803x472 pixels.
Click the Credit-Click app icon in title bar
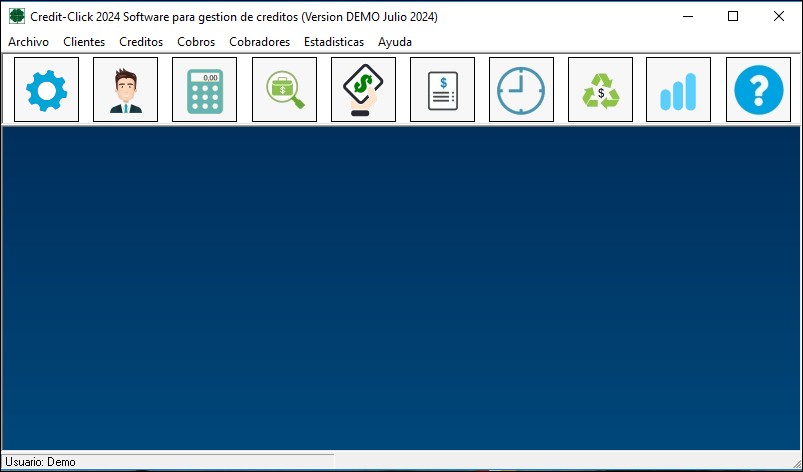pos(17,17)
